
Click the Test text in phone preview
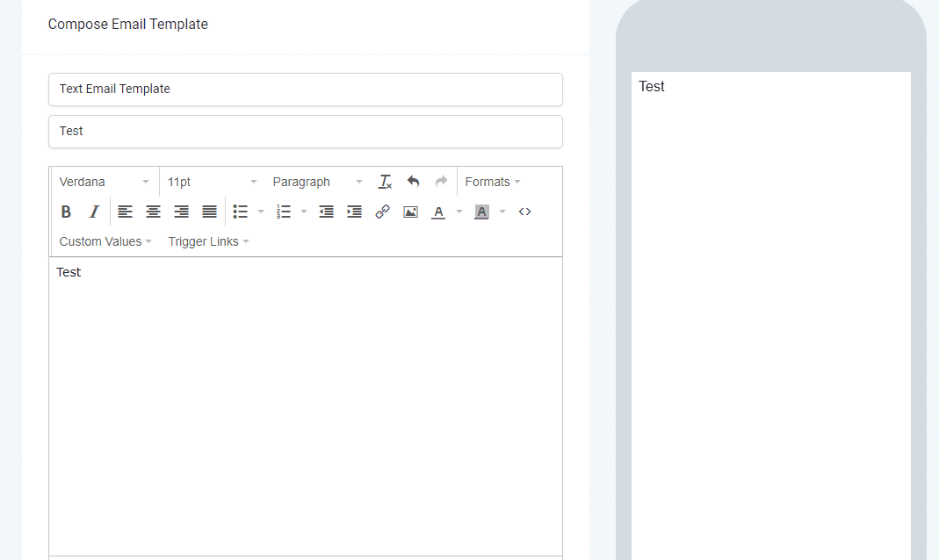pos(652,87)
